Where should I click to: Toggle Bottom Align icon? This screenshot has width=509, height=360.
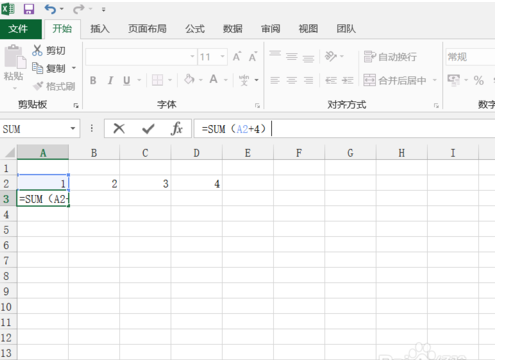pyautogui.click(x=308, y=58)
